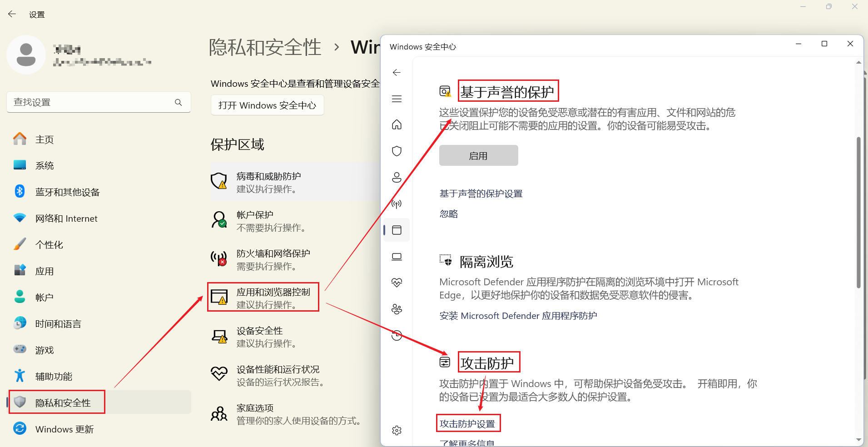Open 病毒和威胁防护 protection area
868x447 pixels.
295,182
